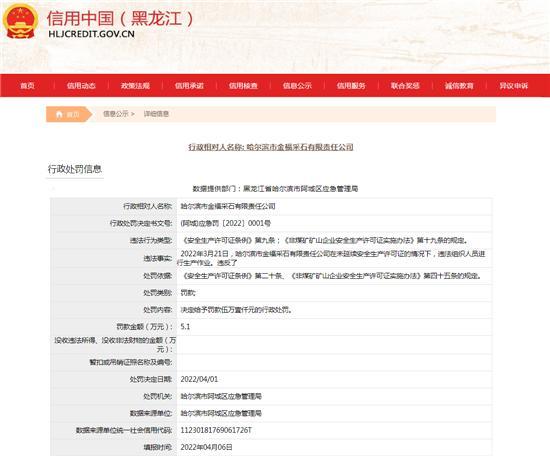Click document number (阿城)应急罚〔2022〕0001号
The width and height of the screenshot is (550, 457).
coord(226,223)
